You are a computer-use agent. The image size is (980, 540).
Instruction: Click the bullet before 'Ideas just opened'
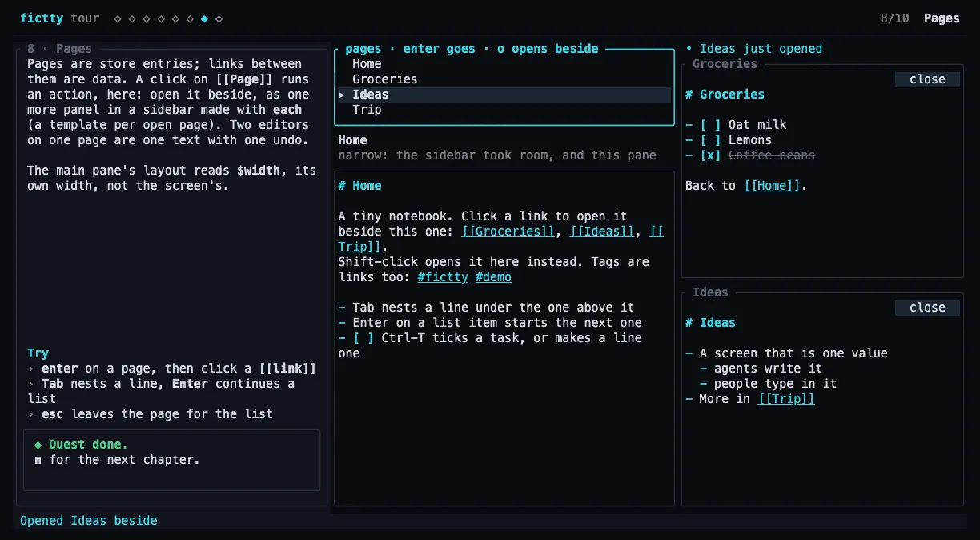[689, 49]
